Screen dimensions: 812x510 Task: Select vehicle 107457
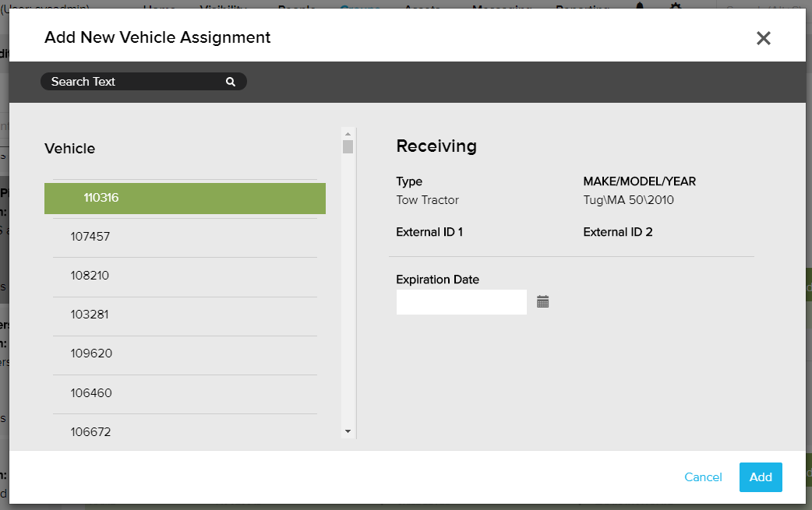click(x=185, y=237)
